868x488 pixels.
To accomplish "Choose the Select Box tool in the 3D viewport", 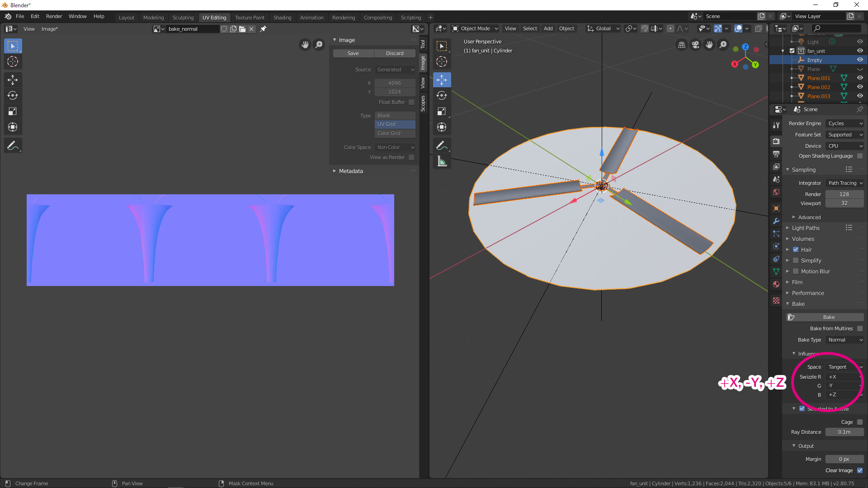I will point(442,46).
